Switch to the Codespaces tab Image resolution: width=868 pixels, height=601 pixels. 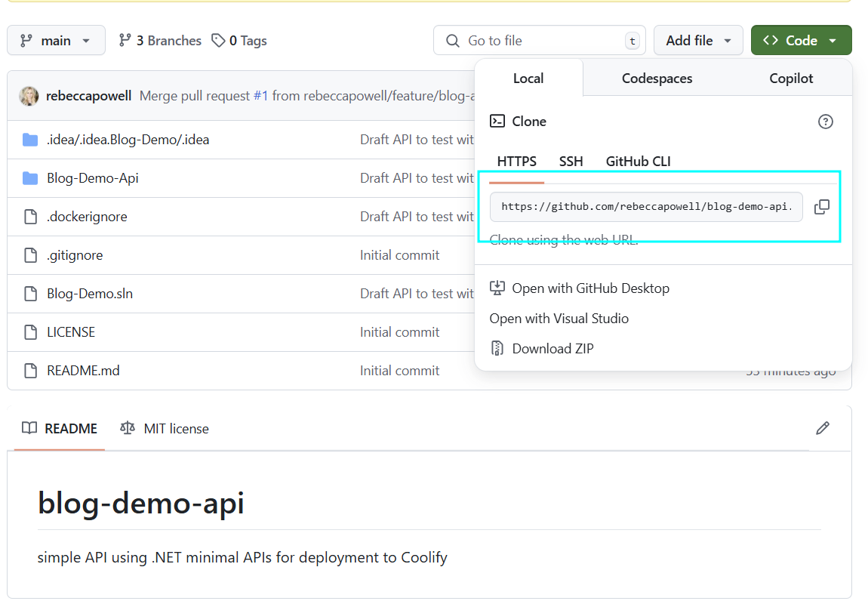tap(657, 78)
